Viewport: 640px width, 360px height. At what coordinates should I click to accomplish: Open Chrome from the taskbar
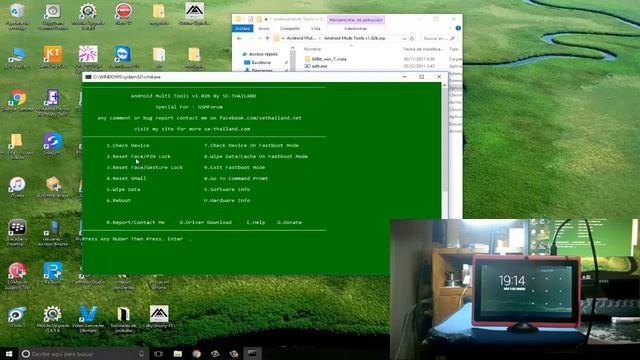click(196, 354)
